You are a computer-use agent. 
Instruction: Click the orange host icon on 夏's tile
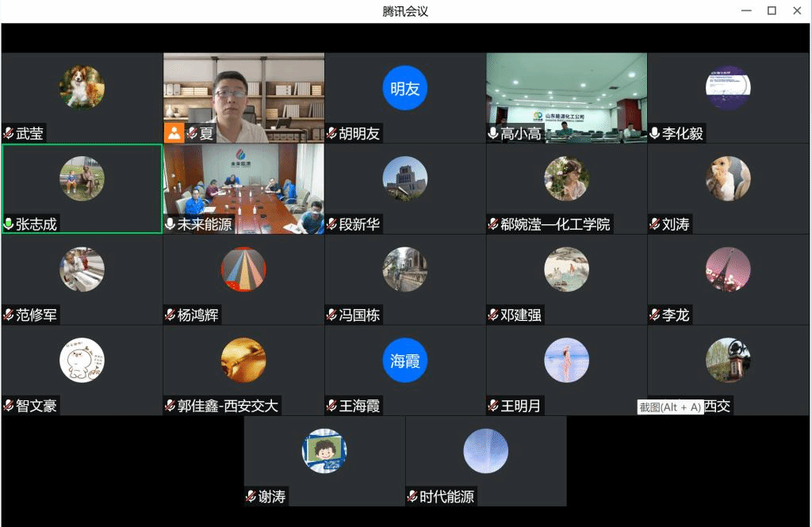(x=174, y=133)
